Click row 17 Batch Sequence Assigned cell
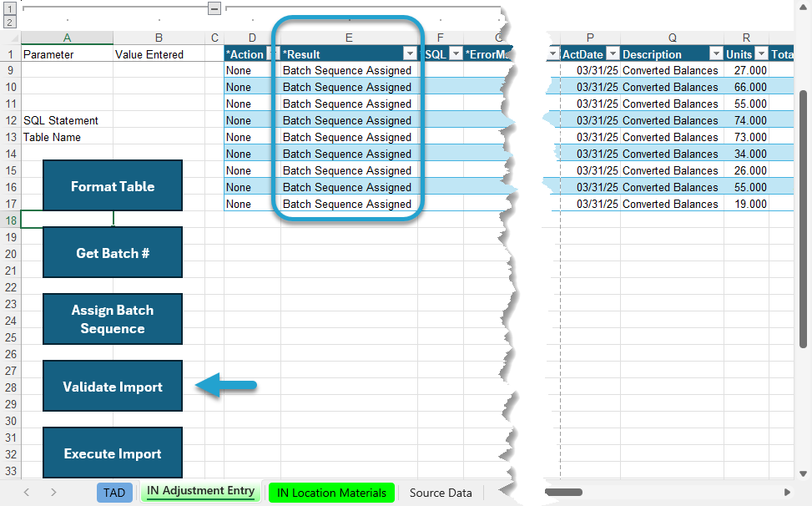The image size is (812, 506). (x=349, y=204)
